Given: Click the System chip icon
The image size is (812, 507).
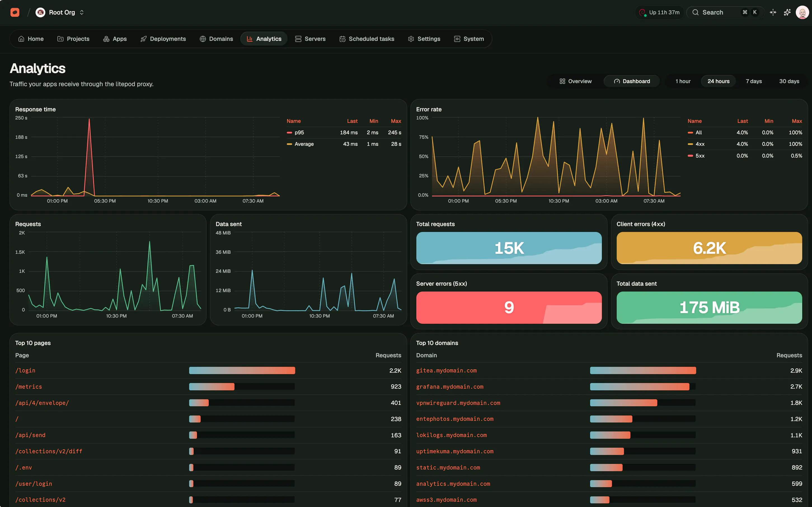Looking at the screenshot, I should 457,39.
